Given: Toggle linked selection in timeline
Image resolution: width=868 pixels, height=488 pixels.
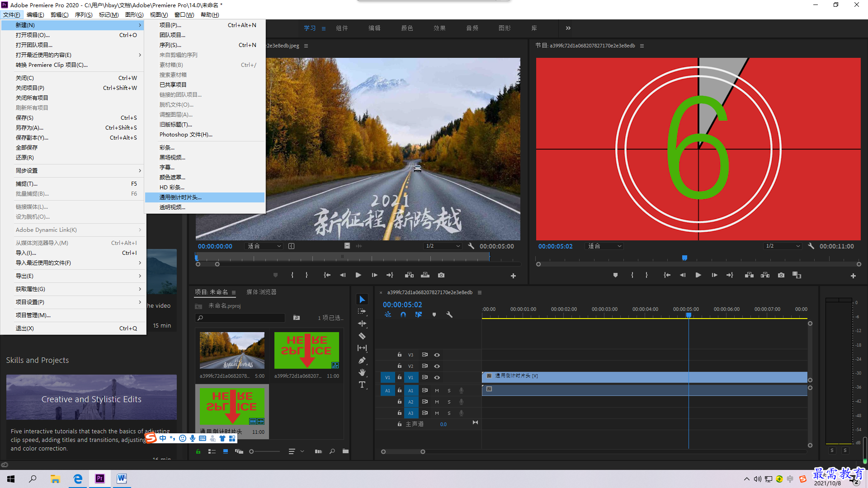Looking at the screenshot, I should pos(419,315).
